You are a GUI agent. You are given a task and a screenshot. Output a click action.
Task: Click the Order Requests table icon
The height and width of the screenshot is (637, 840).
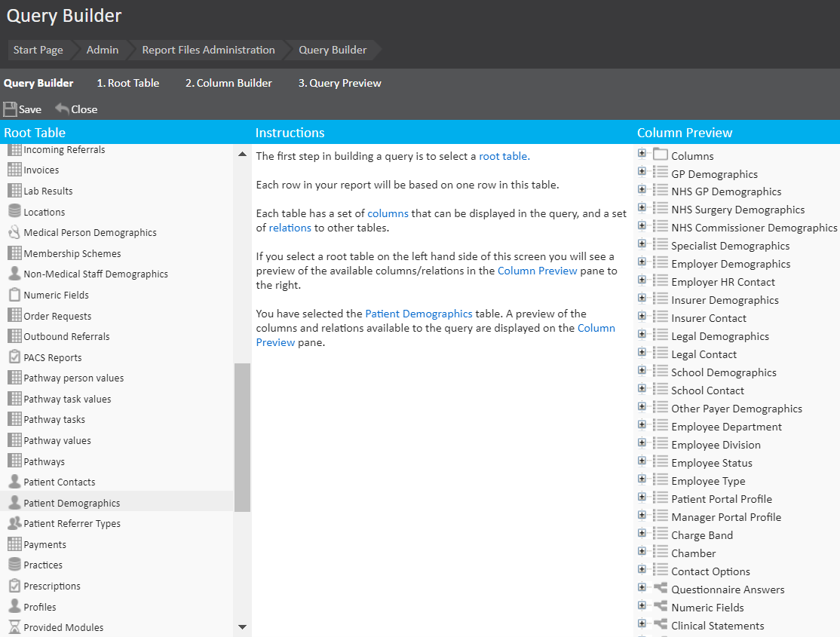14,316
